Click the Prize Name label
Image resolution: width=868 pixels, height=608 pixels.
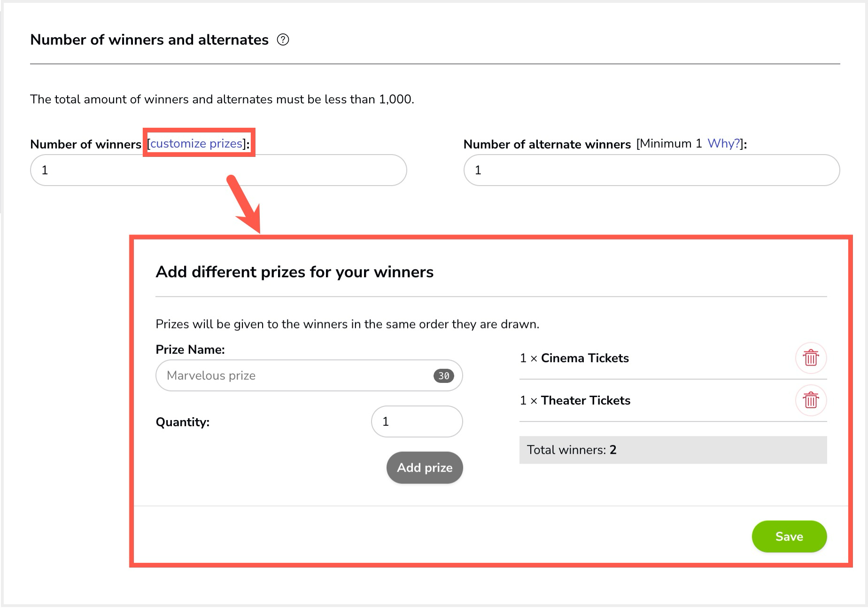click(190, 350)
